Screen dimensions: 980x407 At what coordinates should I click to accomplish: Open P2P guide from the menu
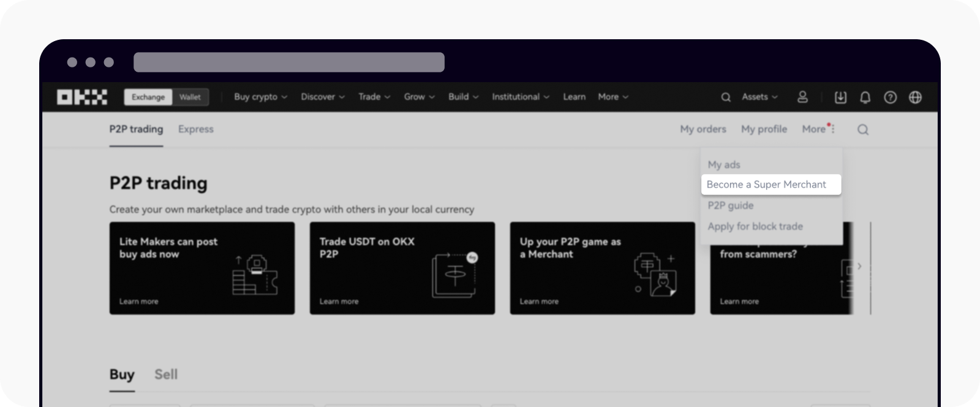pos(731,205)
